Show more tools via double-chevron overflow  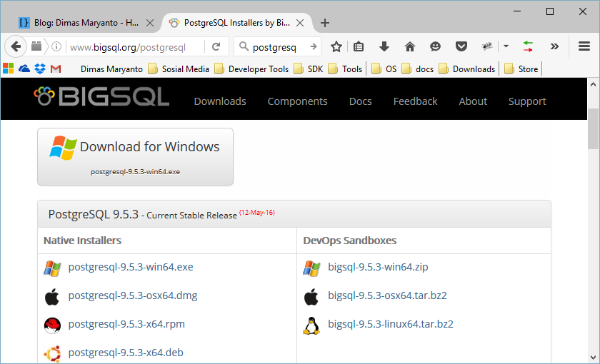click(554, 46)
